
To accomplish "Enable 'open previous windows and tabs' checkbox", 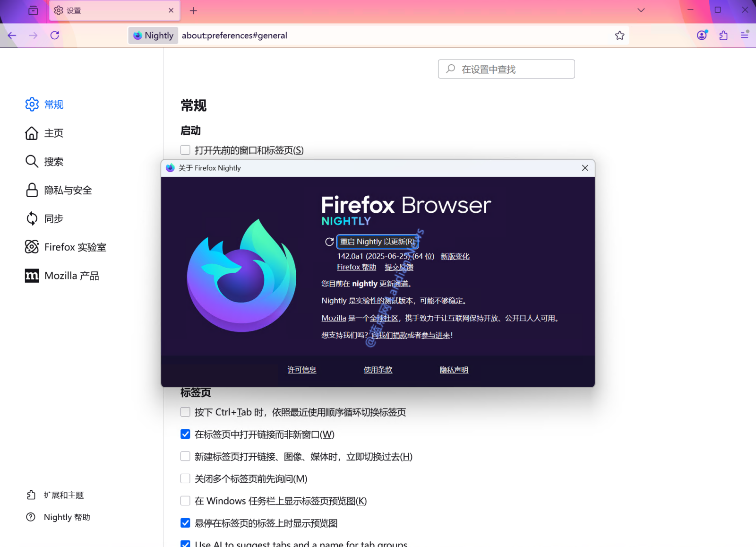I will coord(185,150).
